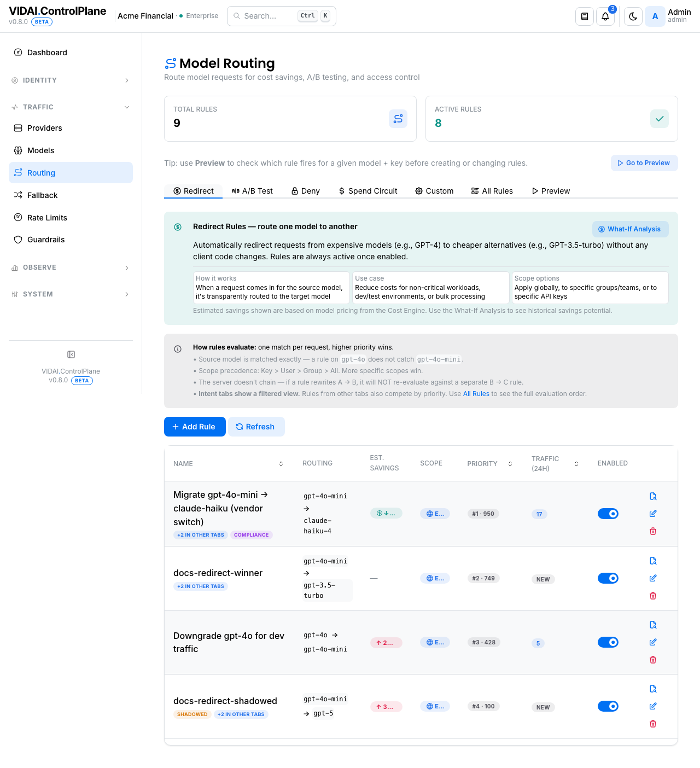Collapse sidebar using panel icon

(x=71, y=354)
